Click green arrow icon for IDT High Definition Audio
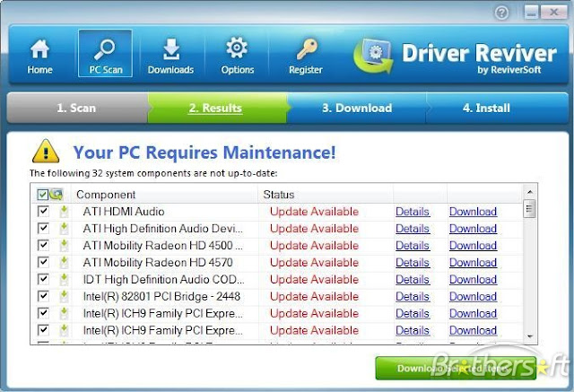The height and width of the screenshot is (392, 574). pos(64,279)
